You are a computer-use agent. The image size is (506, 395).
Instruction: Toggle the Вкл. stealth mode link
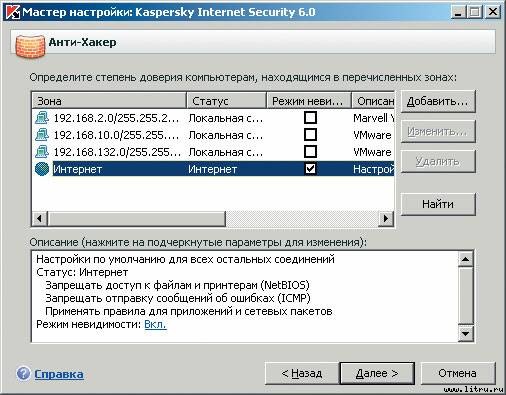(155, 324)
